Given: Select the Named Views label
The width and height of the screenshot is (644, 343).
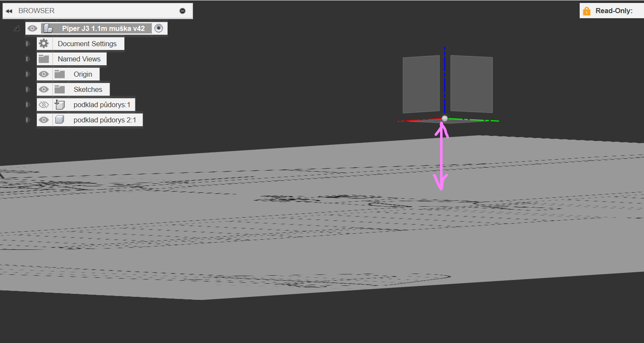Looking at the screenshot, I should point(79,59).
